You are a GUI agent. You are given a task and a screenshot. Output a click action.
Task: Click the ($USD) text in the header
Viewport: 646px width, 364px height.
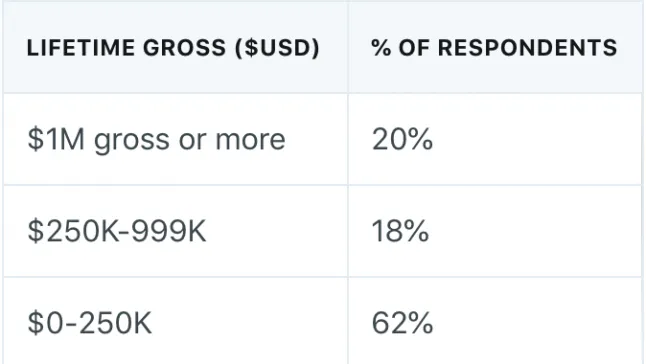coord(277,48)
